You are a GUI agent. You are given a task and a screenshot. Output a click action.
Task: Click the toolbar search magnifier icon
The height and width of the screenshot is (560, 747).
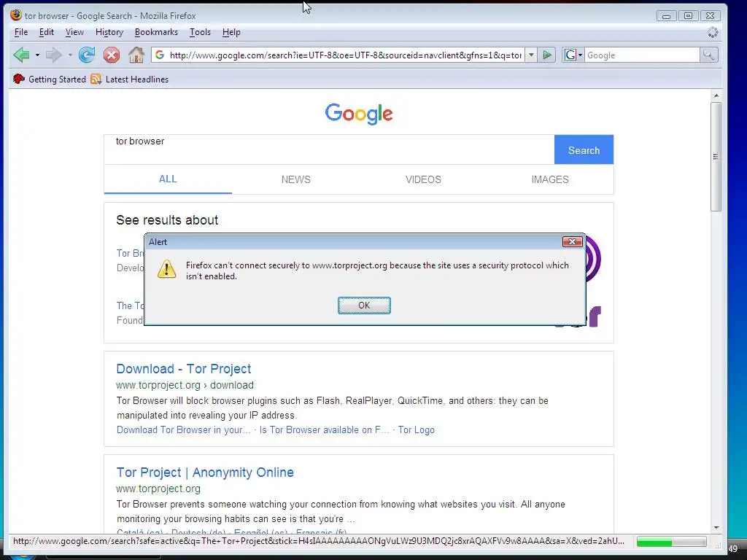click(x=708, y=55)
